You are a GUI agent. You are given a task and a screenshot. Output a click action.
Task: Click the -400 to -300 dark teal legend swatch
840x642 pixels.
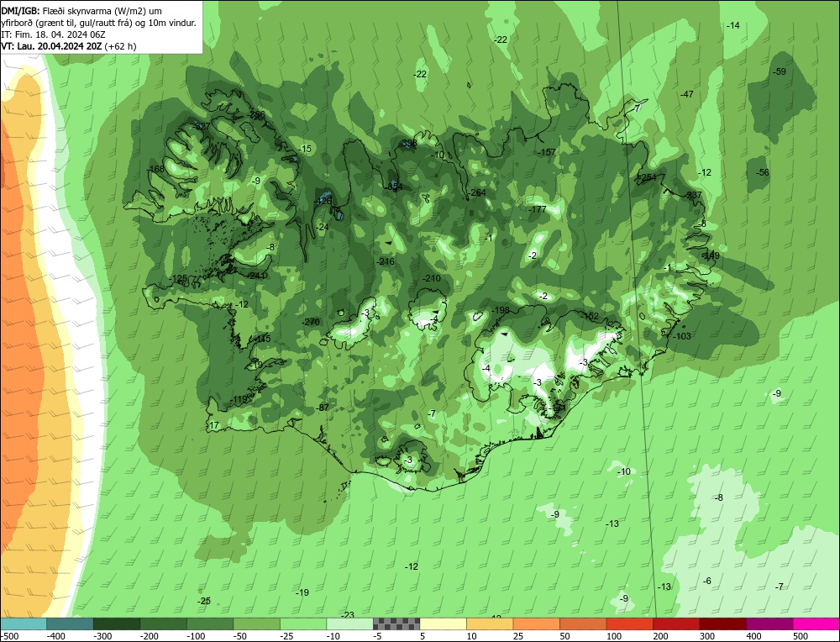[70, 624]
